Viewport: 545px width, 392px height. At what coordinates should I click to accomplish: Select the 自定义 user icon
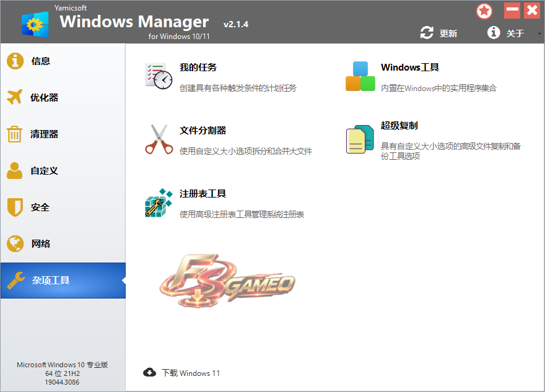(x=15, y=171)
